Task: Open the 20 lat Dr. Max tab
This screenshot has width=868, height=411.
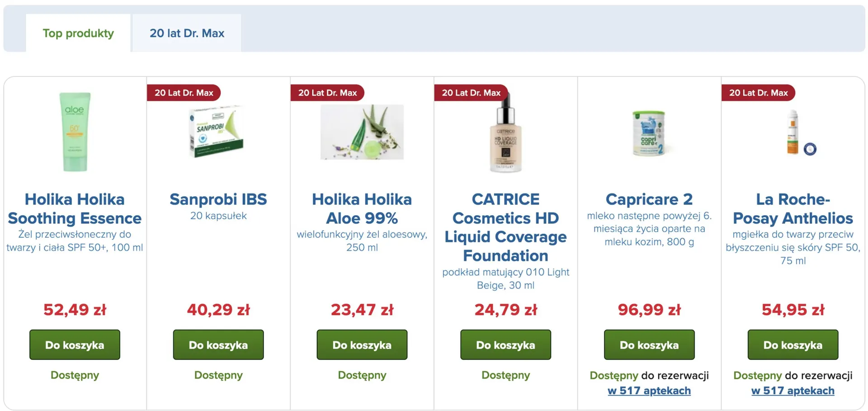Action: tap(187, 33)
